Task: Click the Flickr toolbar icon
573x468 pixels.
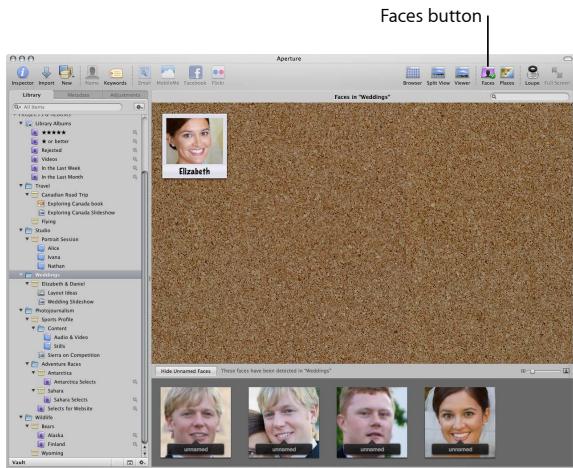Action: (x=218, y=76)
